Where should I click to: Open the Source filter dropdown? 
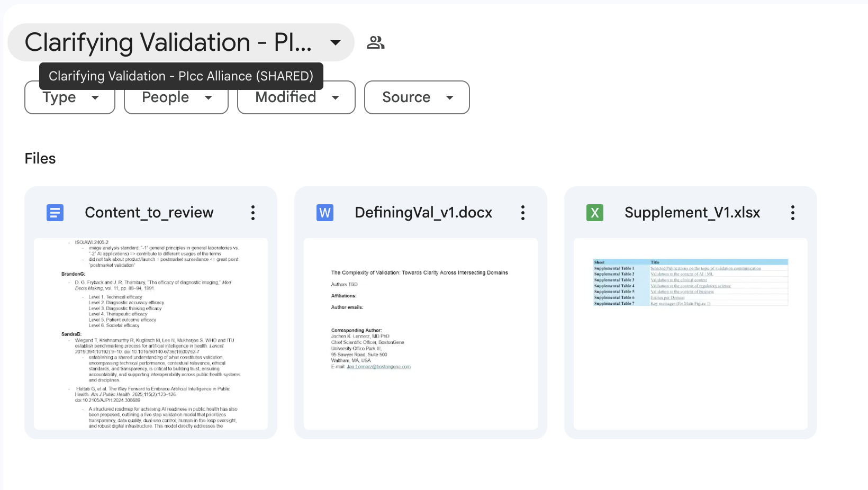tap(417, 97)
